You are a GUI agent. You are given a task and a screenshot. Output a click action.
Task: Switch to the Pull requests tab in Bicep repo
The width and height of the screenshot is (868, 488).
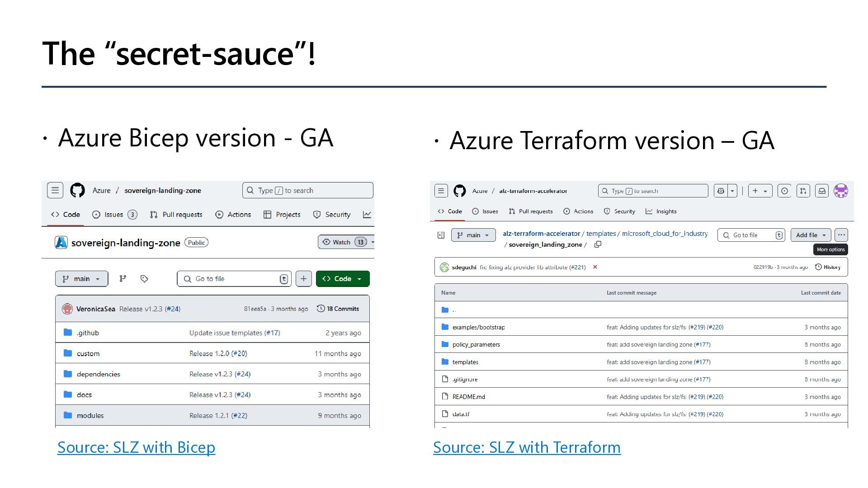click(176, 215)
